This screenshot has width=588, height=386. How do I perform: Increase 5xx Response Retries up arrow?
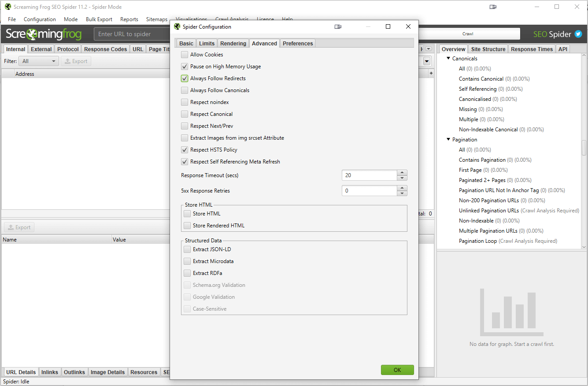(x=402, y=188)
